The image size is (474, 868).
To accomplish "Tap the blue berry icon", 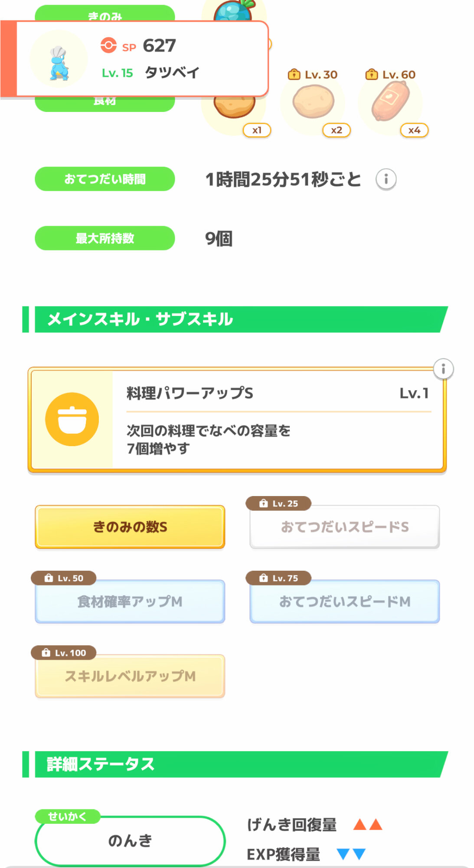I will click(234, 11).
